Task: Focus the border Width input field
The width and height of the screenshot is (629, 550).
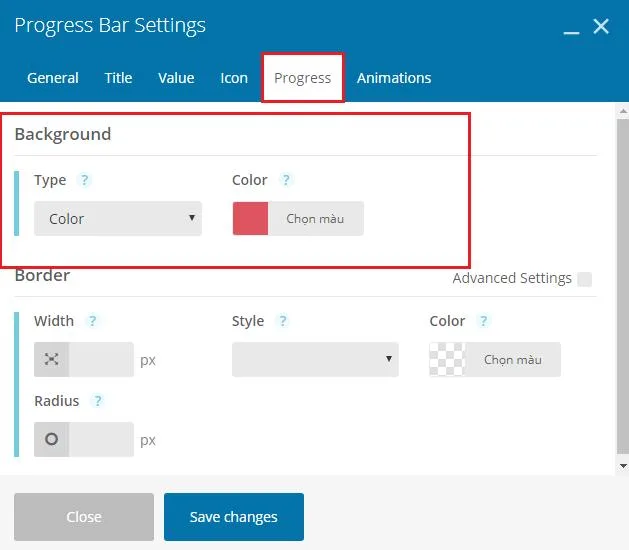Action: click(x=100, y=360)
